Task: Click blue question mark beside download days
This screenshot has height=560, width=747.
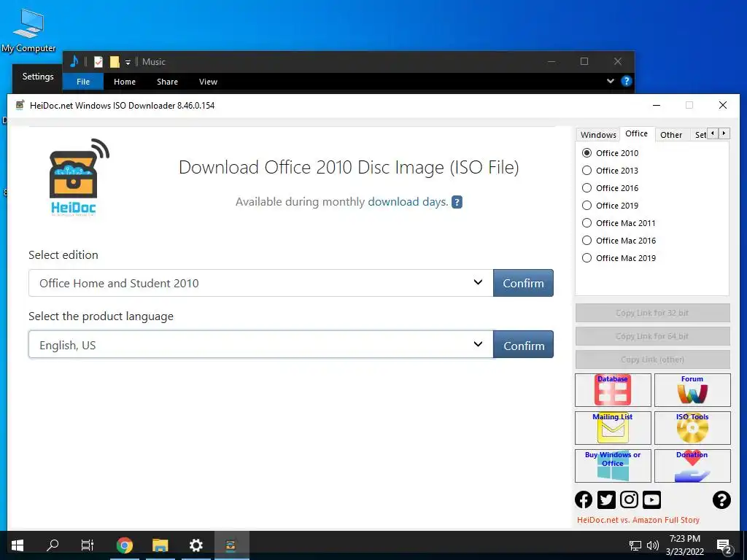Action: click(x=457, y=202)
